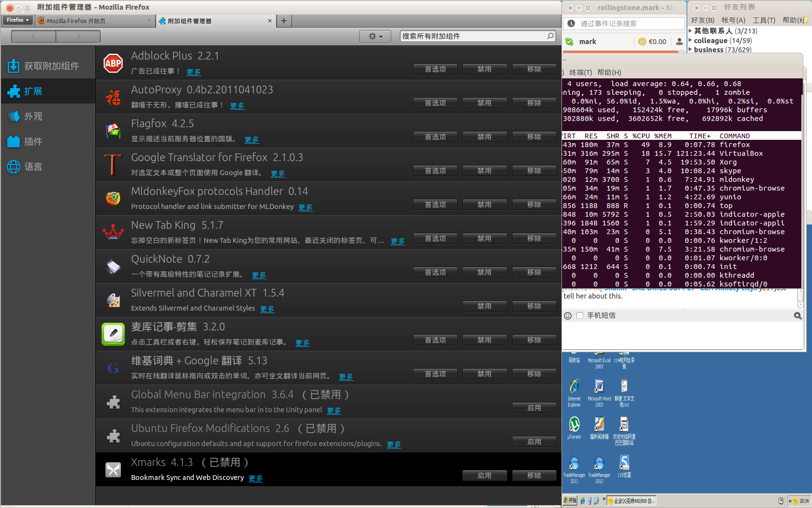Viewport: 812px width, 508px height.
Task: Close the 附加组件管理器 tab
Action: click(x=270, y=21)
